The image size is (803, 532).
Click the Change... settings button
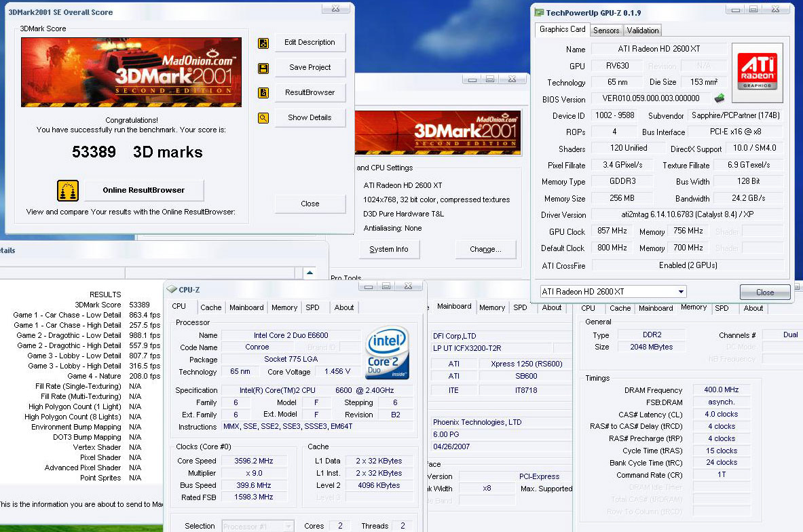(x=485, y=249)
